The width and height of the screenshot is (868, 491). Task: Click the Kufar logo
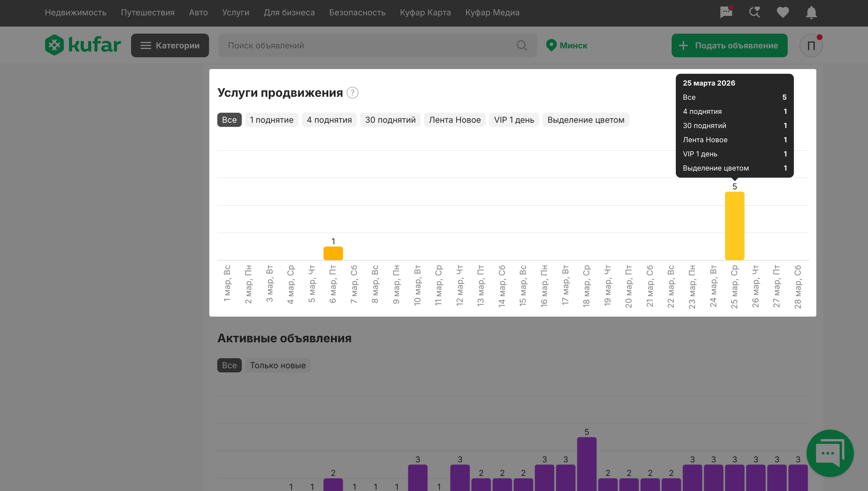(x=83, y=45)
